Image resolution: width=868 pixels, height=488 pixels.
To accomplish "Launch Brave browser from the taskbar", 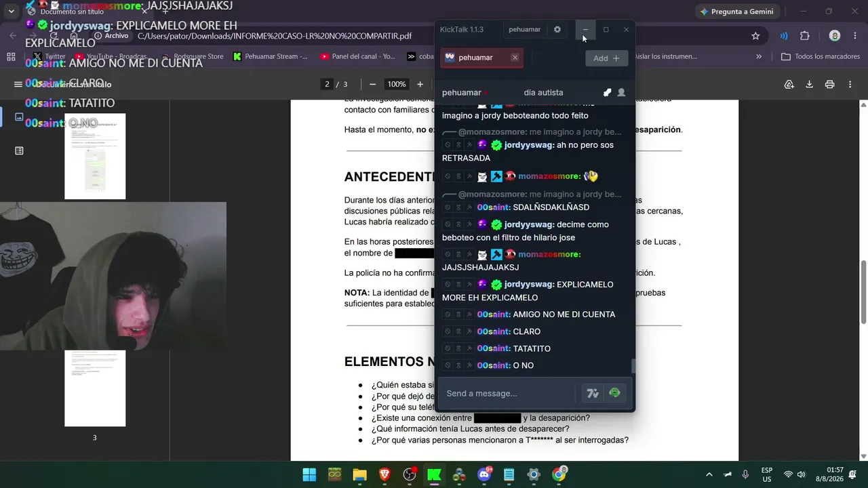I will 384,474.
